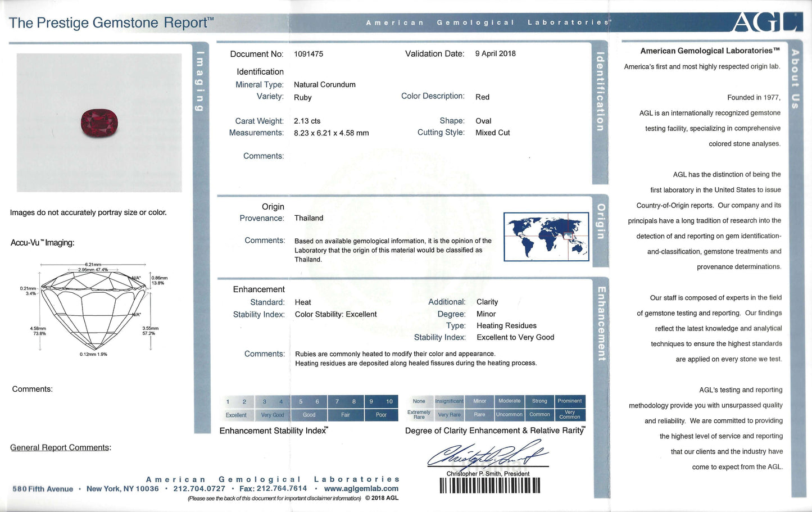The height and width of the screenshot is (512, 812).
Task: Toggle the Minor clarity degree cell
Action: (x=479, y=401)
